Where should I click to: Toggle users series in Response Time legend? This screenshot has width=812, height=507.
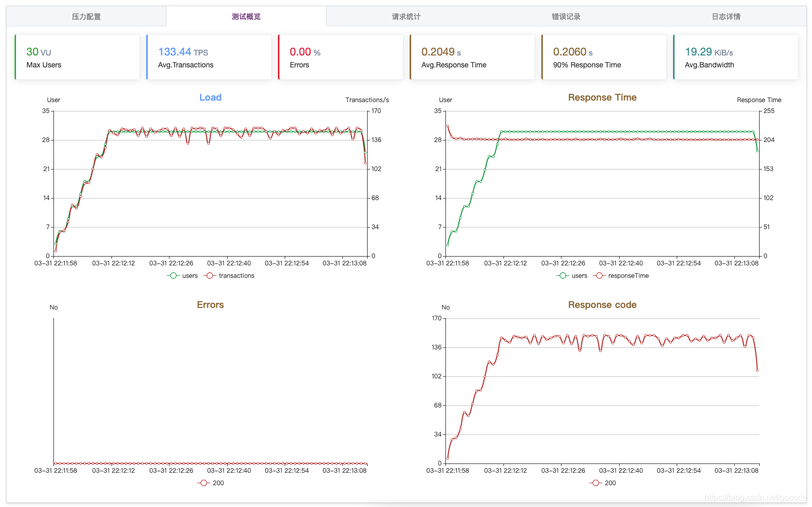coord(572,276)
